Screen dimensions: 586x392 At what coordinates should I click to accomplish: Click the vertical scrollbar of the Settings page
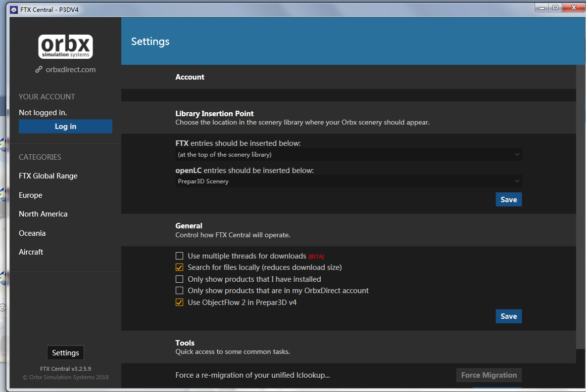[x=581, y=207]
